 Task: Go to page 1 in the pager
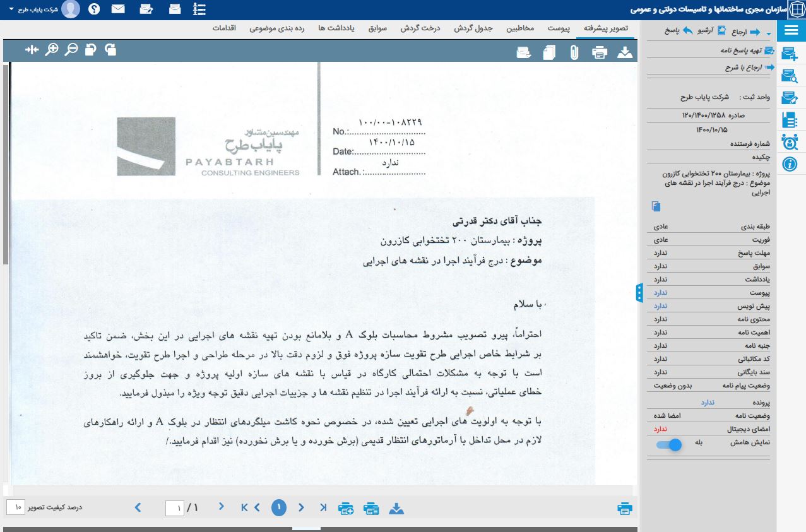point(279,507)
